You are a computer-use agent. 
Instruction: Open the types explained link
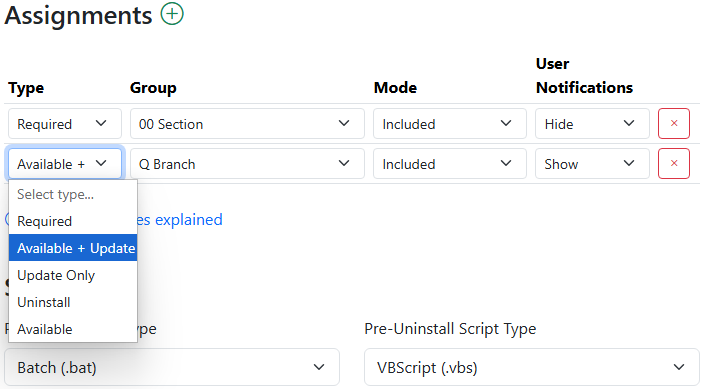(x=180, y=220)
